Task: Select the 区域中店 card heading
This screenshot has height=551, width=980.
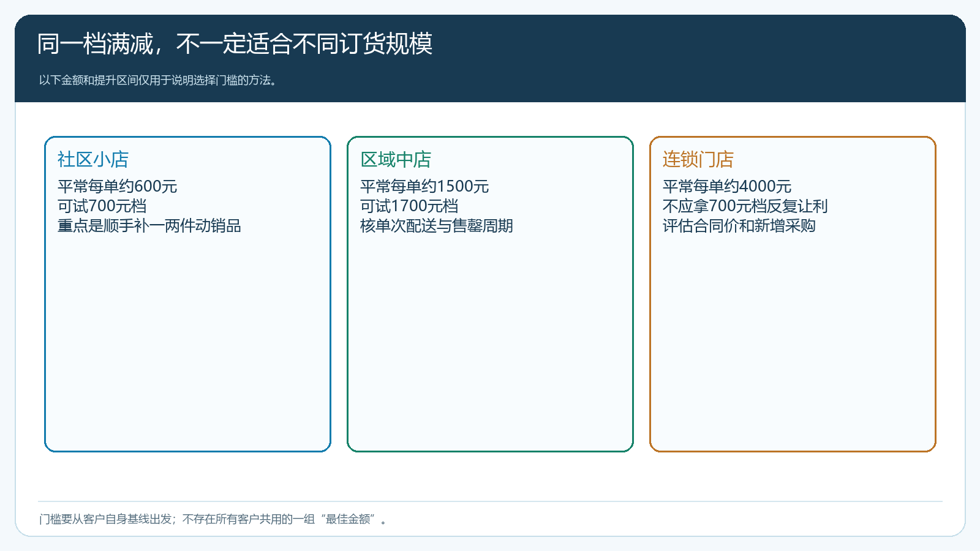Action: [x=396, y=159]
